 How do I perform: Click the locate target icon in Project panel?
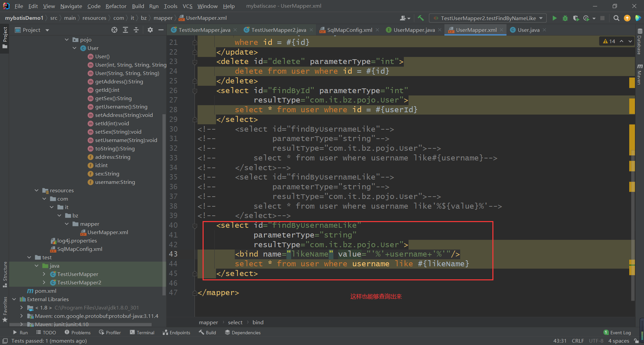click(x=114, y=30)
